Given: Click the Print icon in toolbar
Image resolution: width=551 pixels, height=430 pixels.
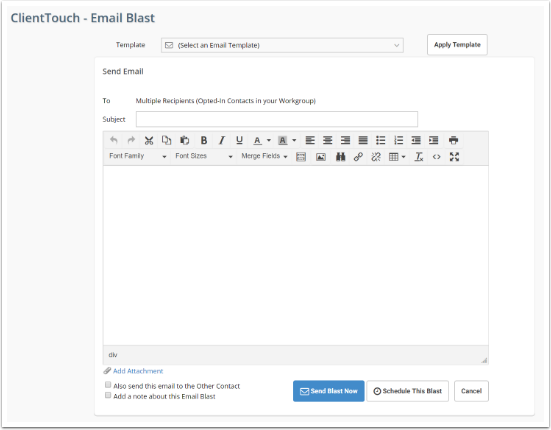Looking at the screenshot, I should pos(453,141).
